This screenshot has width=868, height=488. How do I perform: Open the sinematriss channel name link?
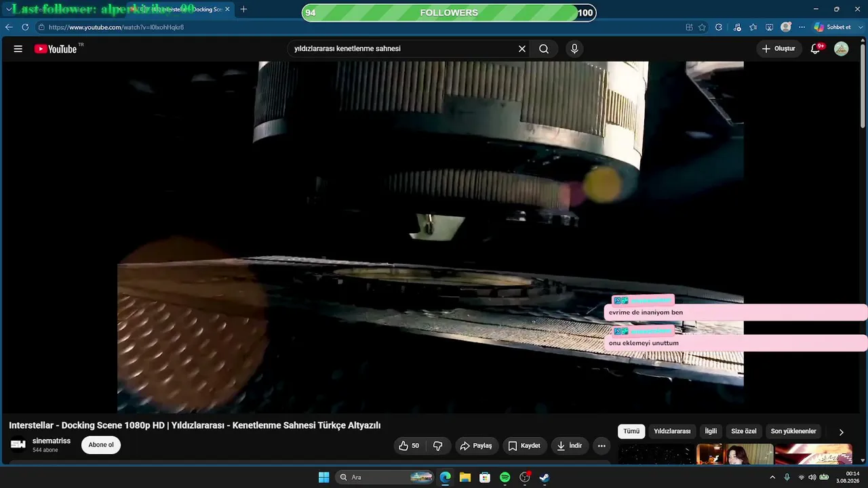(52, 441)
